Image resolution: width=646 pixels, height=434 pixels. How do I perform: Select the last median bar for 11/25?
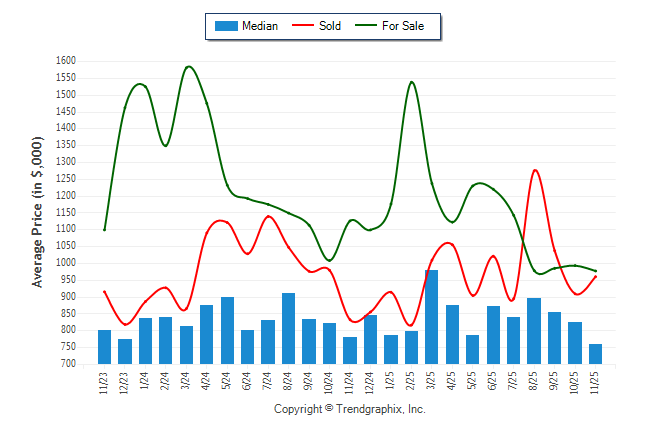click(x=596, y=354)
